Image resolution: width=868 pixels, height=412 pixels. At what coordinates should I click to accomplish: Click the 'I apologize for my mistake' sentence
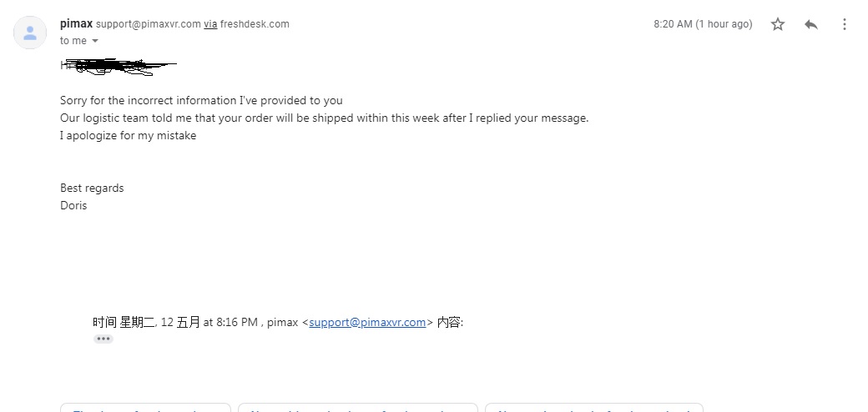click(128, 135)
